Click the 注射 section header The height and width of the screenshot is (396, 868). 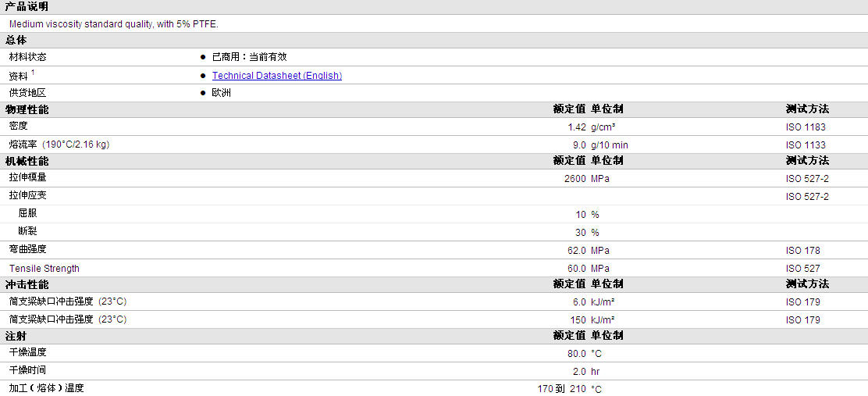16,336
